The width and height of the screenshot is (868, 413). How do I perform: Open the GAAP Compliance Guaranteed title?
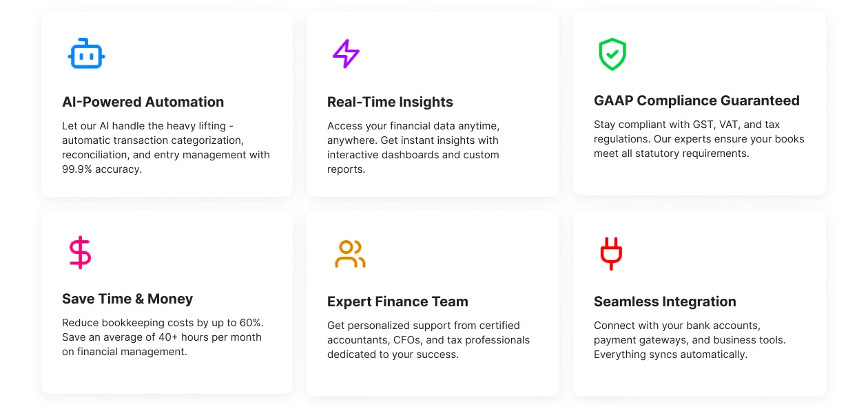coord(696,100)
